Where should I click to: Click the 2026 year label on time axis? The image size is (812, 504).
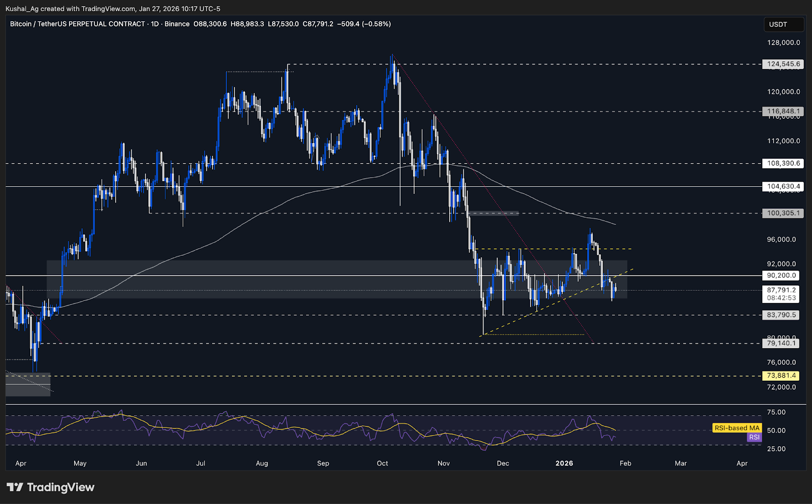pos(565,463)
